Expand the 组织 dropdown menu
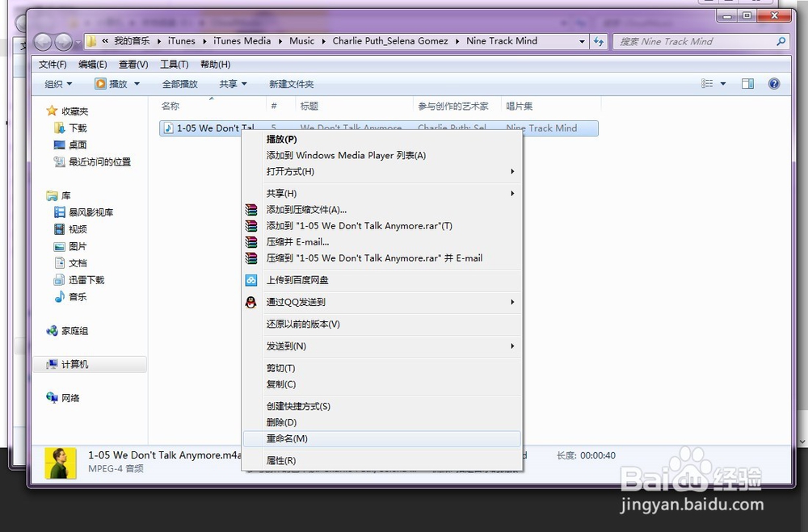Screen dimensions: 808x532 (55, 83)
